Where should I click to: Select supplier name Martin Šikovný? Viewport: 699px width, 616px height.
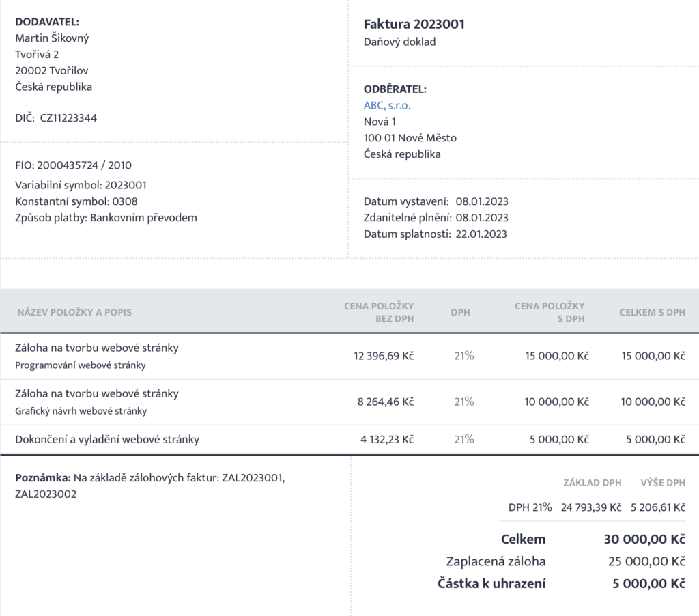point(52,38)
